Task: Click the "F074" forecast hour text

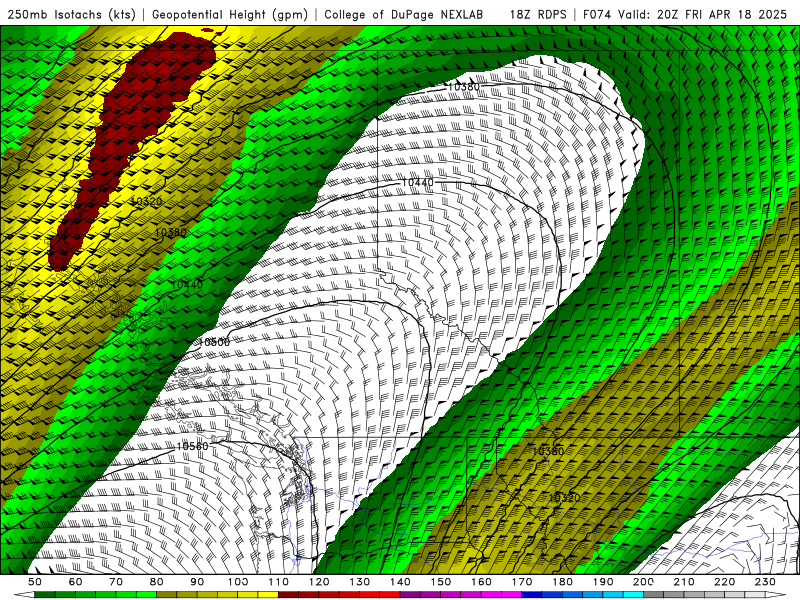Action: click(x=597, y=15)
